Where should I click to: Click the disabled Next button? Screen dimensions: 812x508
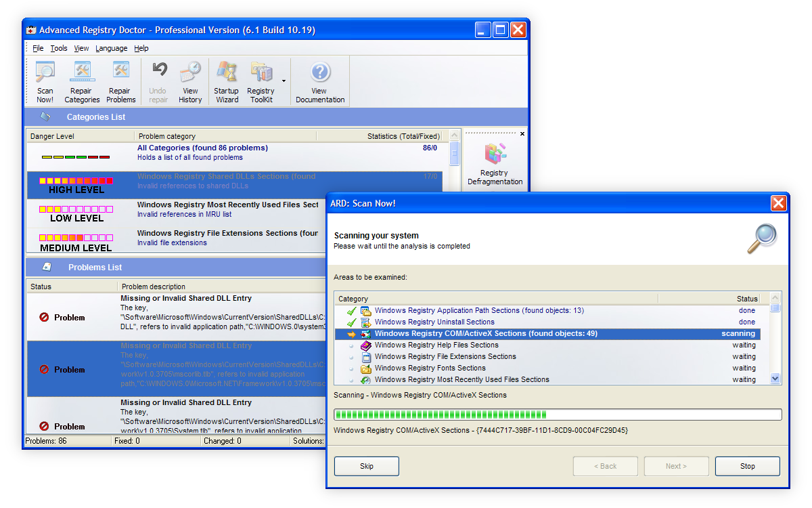[677, 466]
